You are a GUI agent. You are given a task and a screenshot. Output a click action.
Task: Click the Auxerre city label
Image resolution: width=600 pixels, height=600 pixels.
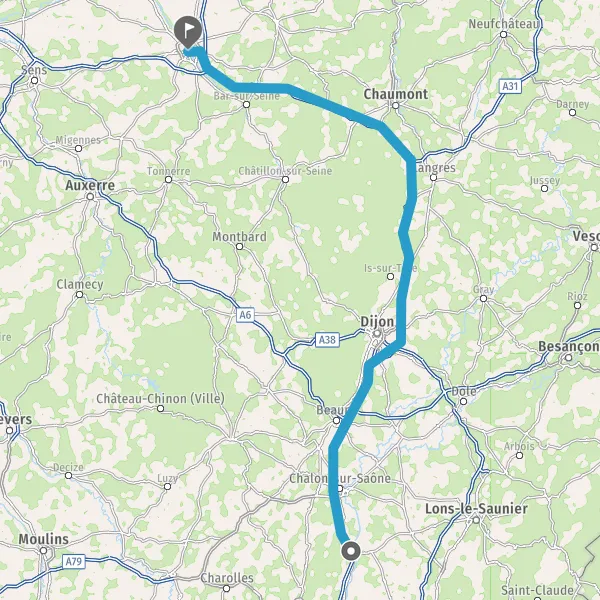(x=90, y=185)
